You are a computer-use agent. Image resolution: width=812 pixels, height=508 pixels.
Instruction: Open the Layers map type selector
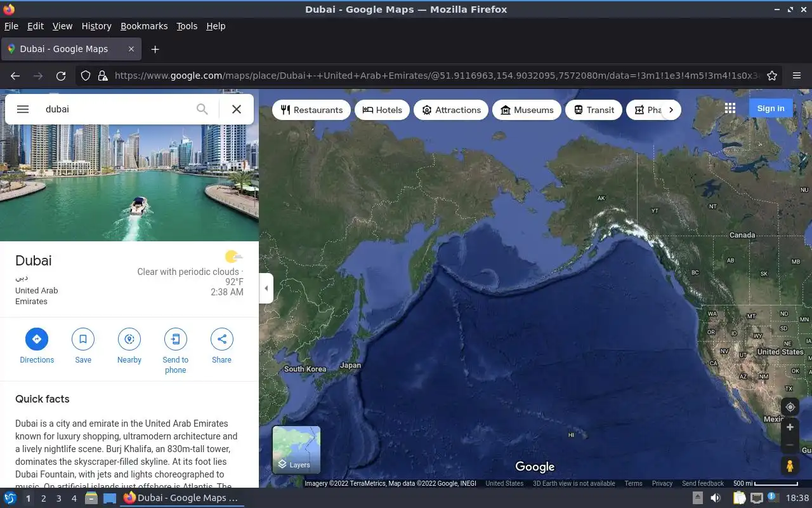[x=296, y=450]
